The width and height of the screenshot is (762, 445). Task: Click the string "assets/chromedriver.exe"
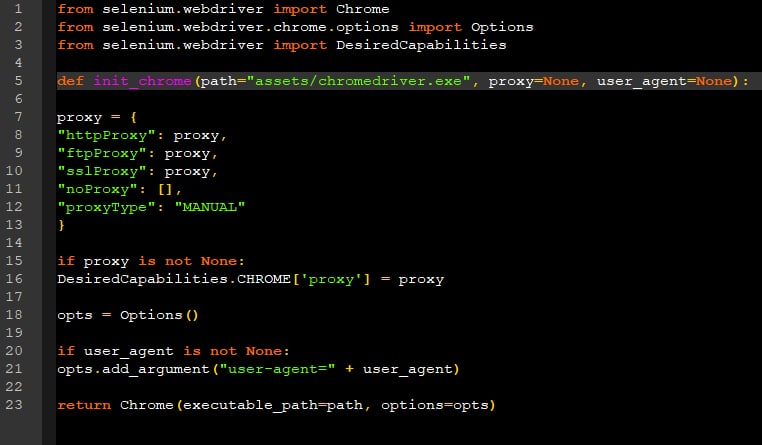(359, 81)
